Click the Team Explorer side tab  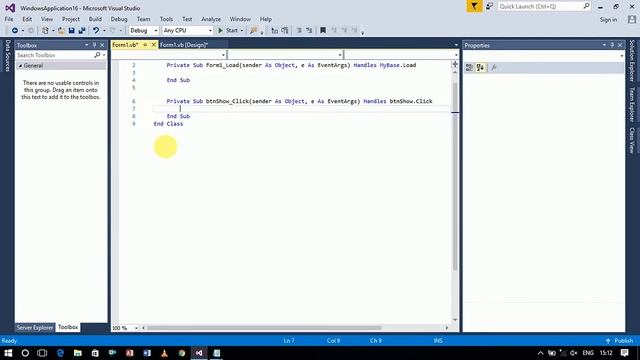tap(632, 104)
